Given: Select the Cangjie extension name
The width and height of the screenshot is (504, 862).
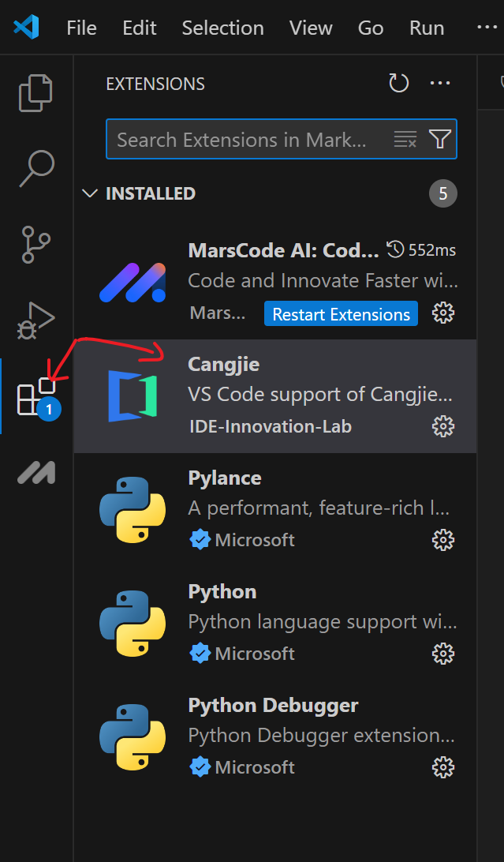Looking at the screenshot, I should pos(223,364).
